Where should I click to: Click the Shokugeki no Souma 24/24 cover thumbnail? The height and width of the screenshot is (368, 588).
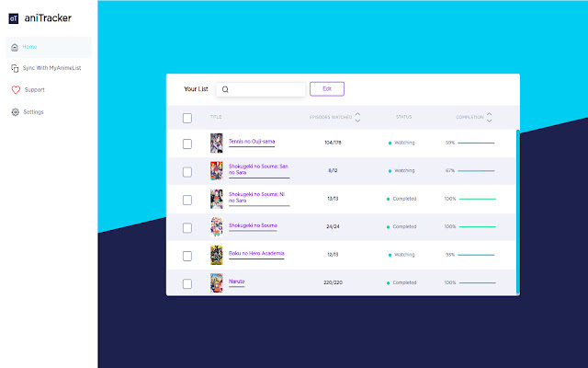point(217,227)
